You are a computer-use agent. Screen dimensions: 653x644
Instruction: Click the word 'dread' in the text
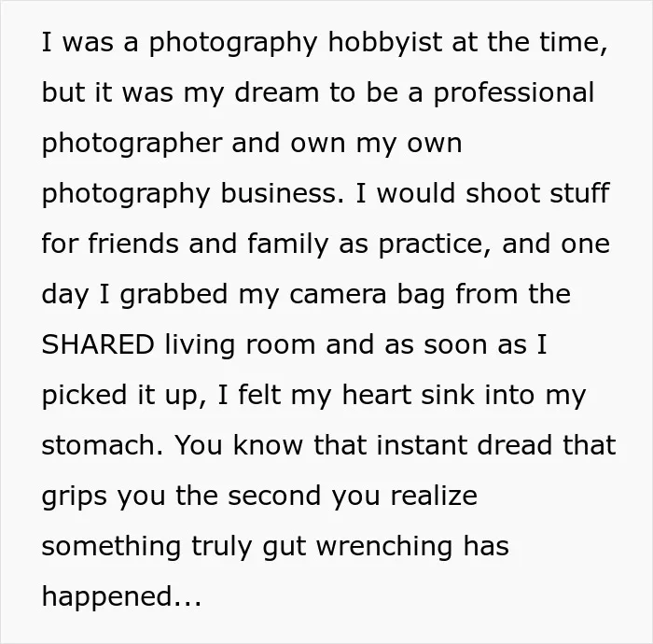[x=515, y=445]
